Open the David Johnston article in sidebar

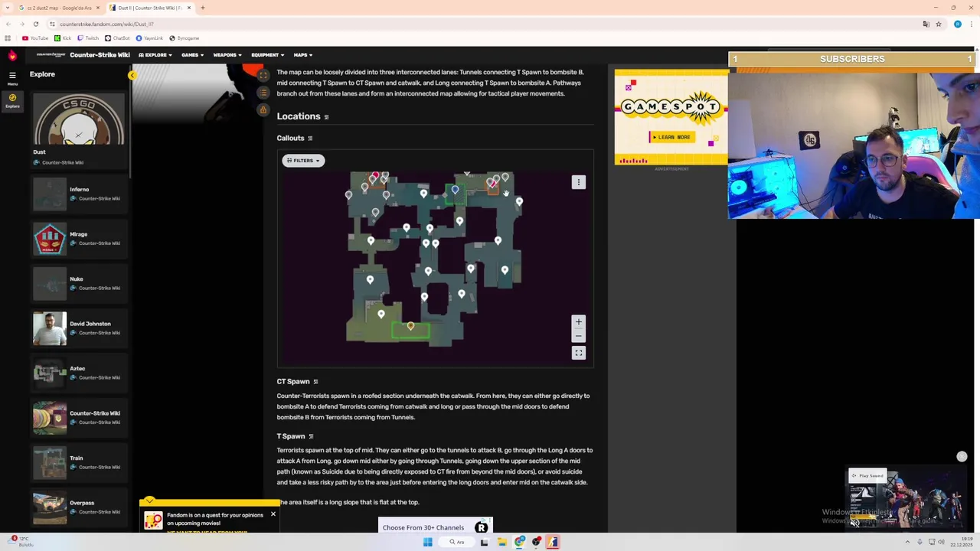click(x=78, y=328)
